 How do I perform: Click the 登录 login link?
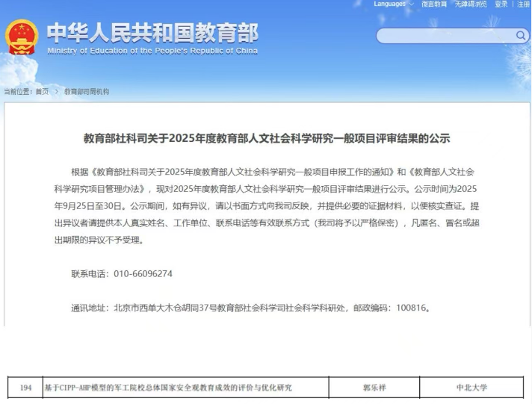click(x=501, y=4)
